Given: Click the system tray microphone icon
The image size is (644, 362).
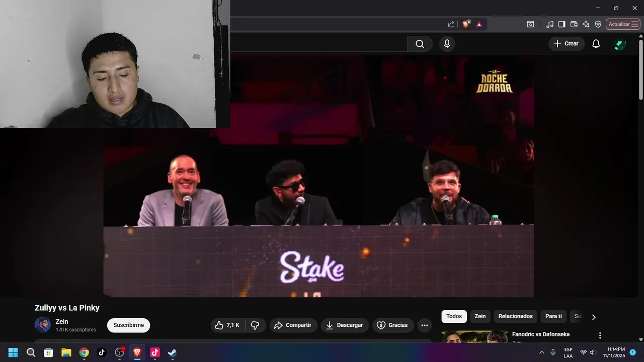Looking at the screenshot, I should coord(553,352).
